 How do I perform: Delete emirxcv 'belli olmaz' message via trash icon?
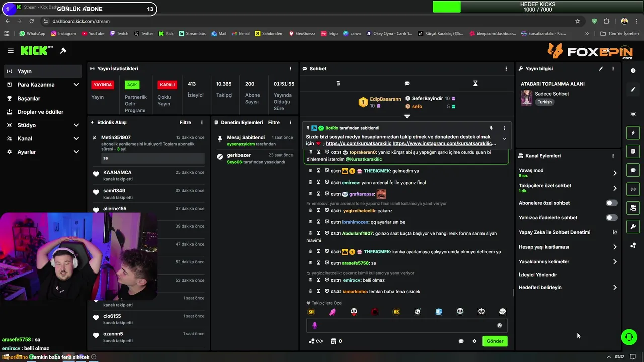coord(311,280)
